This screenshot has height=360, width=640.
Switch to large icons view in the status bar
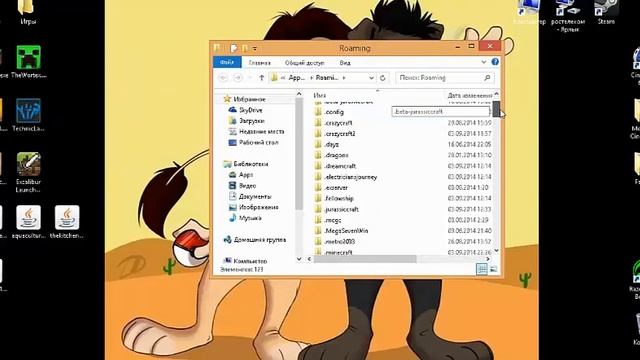[x=493, y=269]
